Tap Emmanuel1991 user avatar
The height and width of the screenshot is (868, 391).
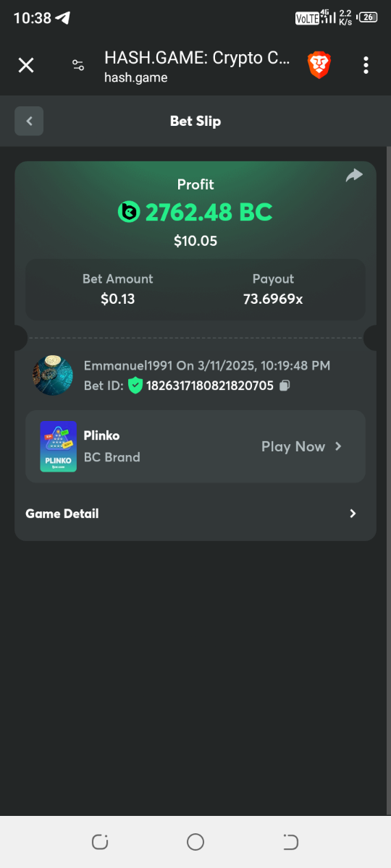click(x=53, y=375)
